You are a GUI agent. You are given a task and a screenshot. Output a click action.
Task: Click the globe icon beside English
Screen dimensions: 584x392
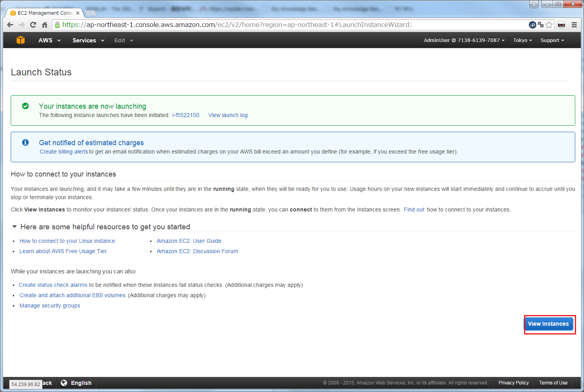coord(64,383)
